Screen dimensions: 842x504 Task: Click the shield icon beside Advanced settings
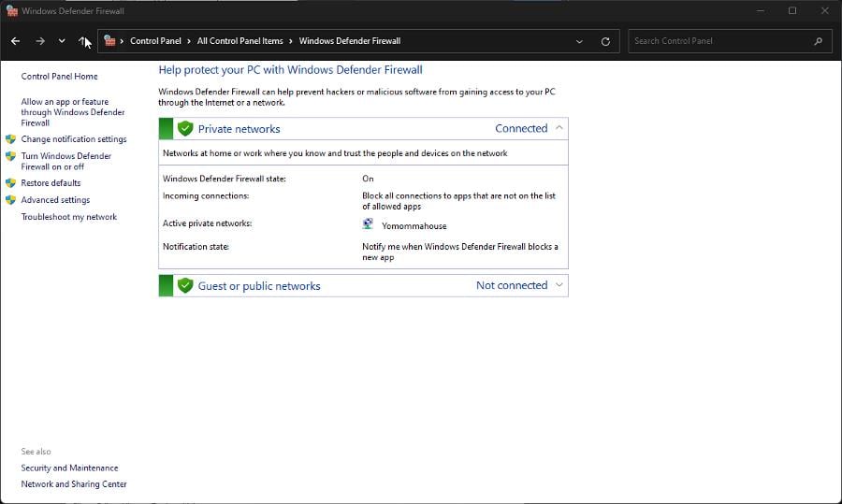(10, 200)
